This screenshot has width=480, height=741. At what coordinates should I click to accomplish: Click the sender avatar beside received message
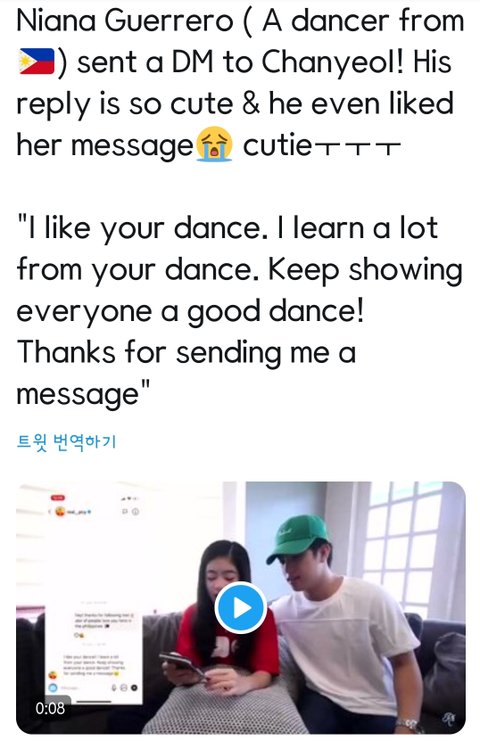[53, 676]
